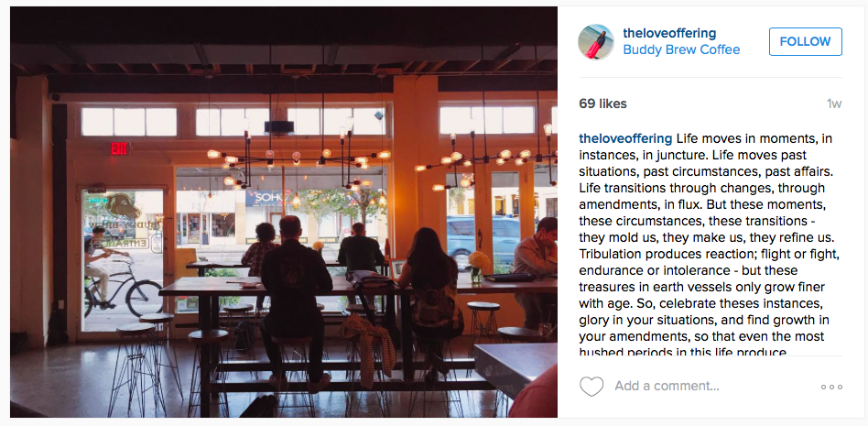Open theloveoffering username beside the avatar
Image resolution: width=868 pixels, height=426 pixels.
pos(669,33)
